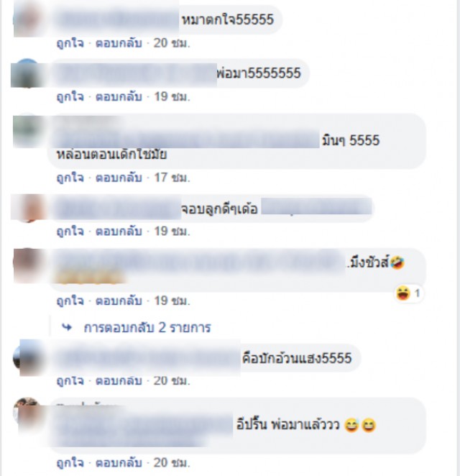
Task: Like the คือบักอ้วนแฮง5555 comment
Action: (70, 380)
